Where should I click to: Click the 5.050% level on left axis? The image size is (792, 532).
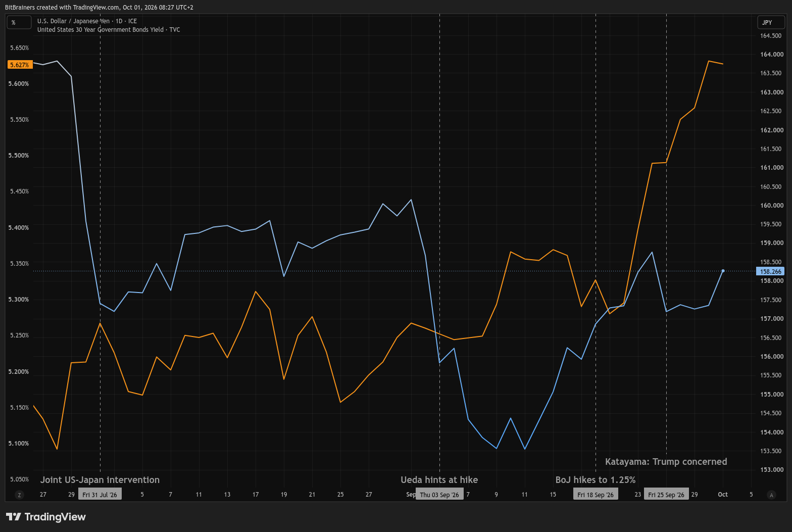click(19, 479)
